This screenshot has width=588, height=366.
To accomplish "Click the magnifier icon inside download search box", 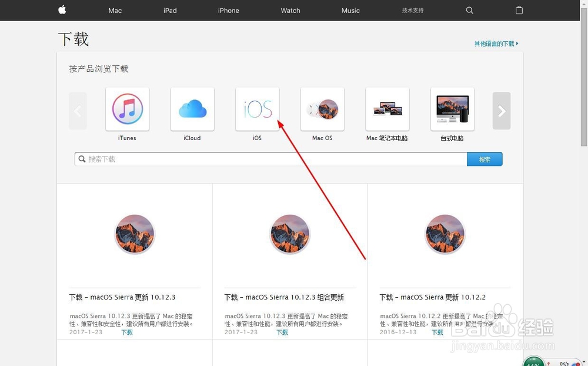I will [82, 159].
